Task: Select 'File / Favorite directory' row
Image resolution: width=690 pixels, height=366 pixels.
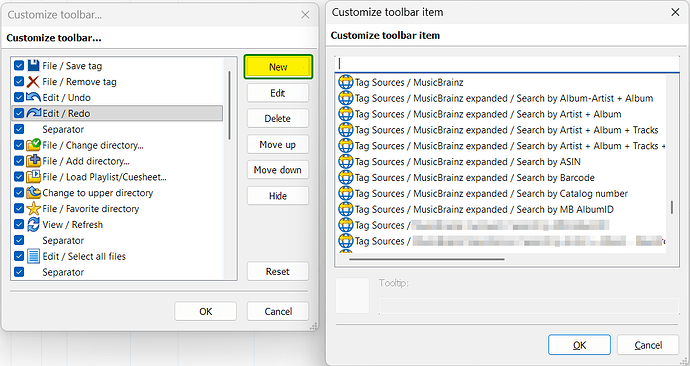Action: 117,209
